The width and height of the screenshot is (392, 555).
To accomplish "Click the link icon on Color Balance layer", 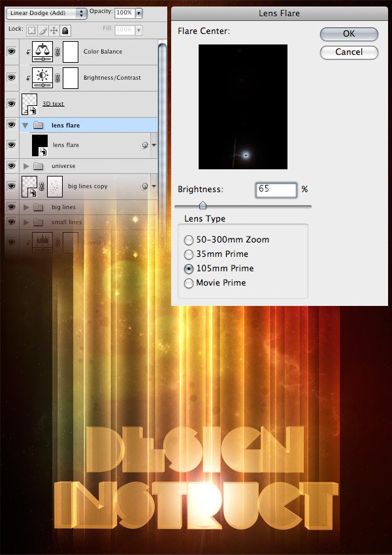I will [57, 52].
